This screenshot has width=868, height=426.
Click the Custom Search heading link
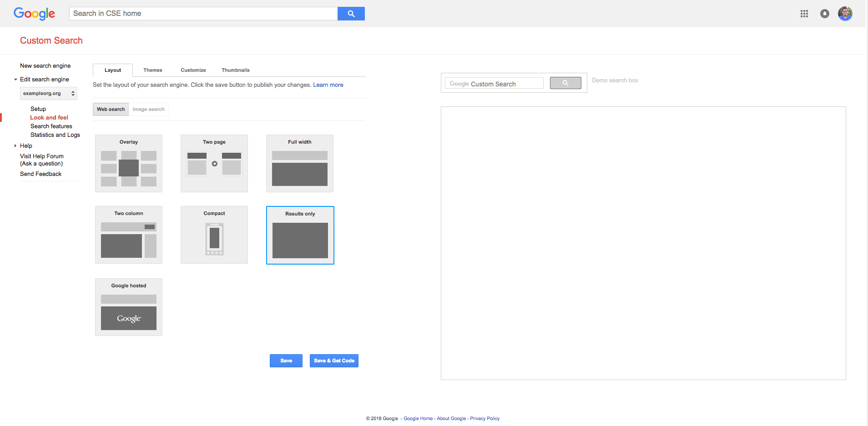click(x=51, y=40)
